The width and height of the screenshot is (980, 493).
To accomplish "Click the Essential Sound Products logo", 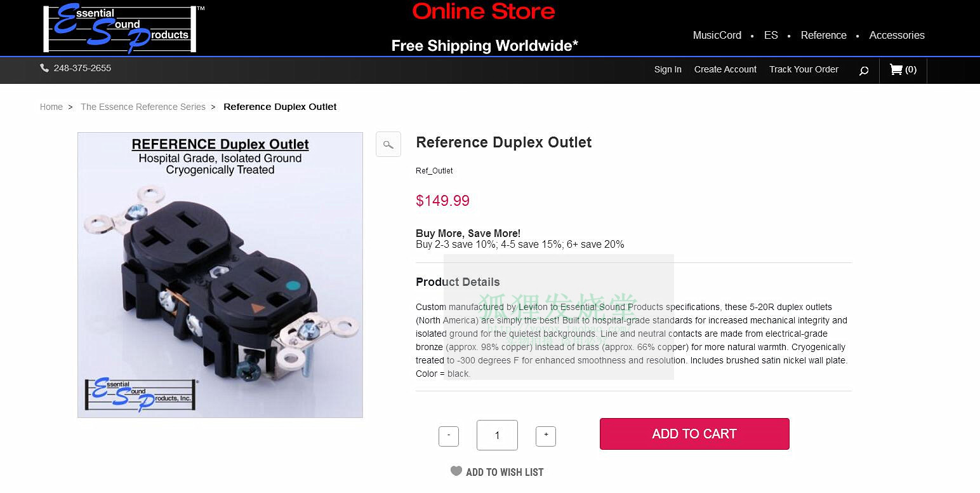I will click(x=121, y=29).
